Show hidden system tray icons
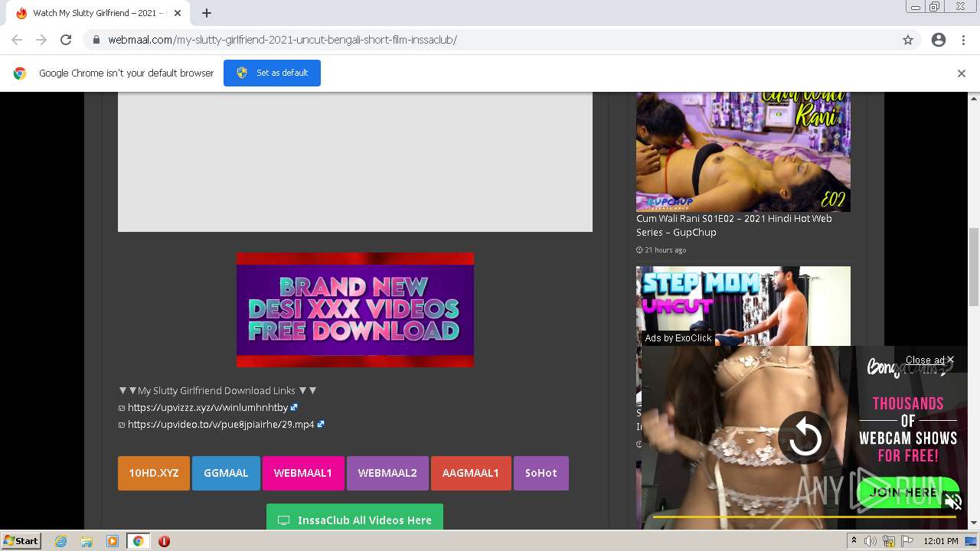The width and height of the screenshot is (980, 551). point(854,541)
